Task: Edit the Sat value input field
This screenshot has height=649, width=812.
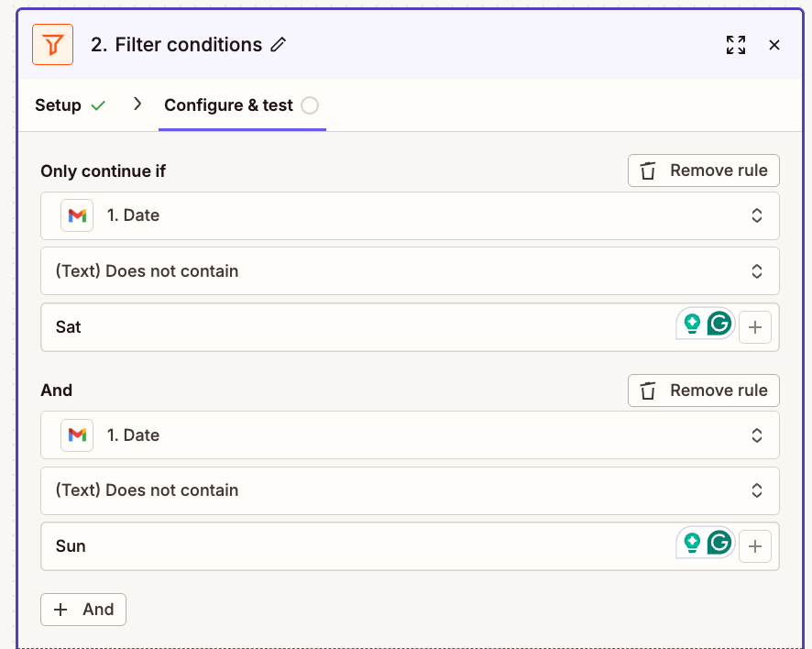Action: coord(275,326)
